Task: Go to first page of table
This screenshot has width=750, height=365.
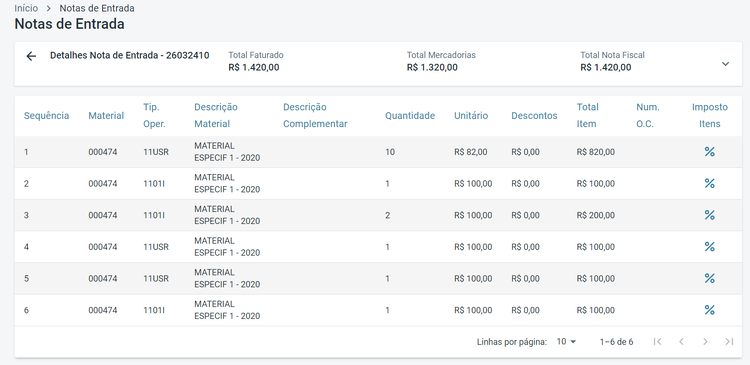Action: pyautogui.click(x=658, y=342)
